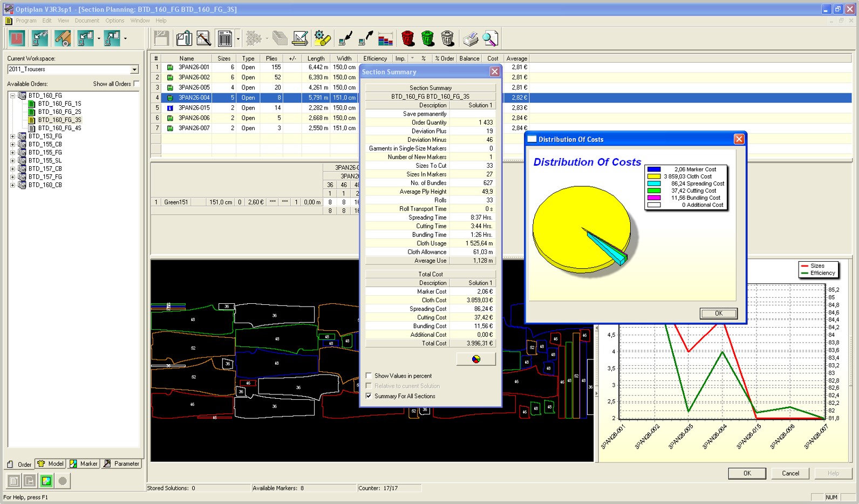
Task: Click the red trash bin icon
Action: pos(408,38)
